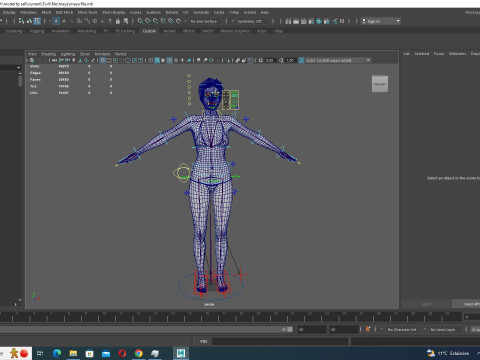Click wireframe display icon in viewport
The width and height of the screenshot is (480, 360).
click(x=151, y=60)
